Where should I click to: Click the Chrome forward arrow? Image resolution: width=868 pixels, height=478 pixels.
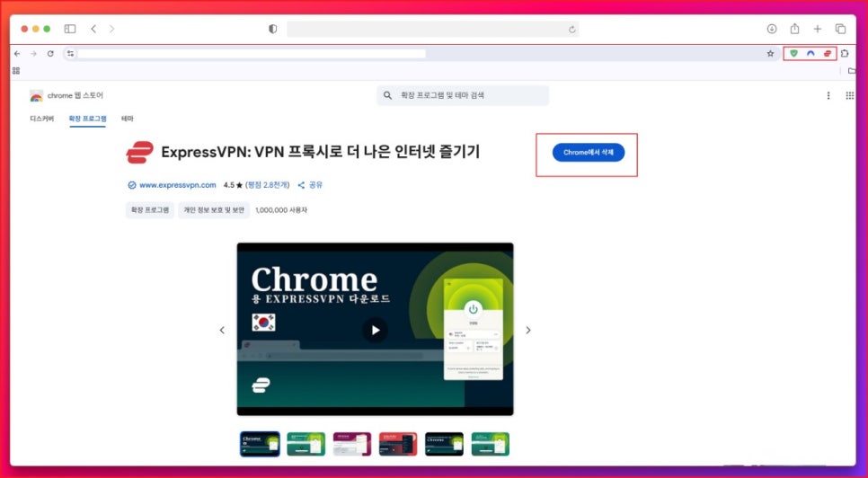tap(34, 54)
